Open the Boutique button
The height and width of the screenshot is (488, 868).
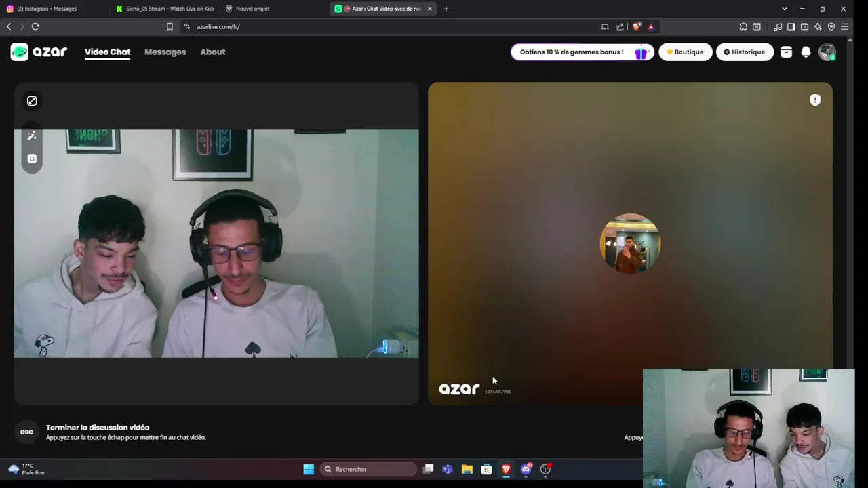pyautogui.click(x=686, y=52)
